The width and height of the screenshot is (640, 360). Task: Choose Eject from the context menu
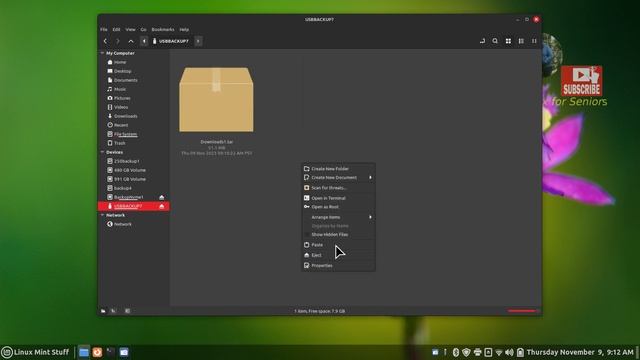(338, 255)
